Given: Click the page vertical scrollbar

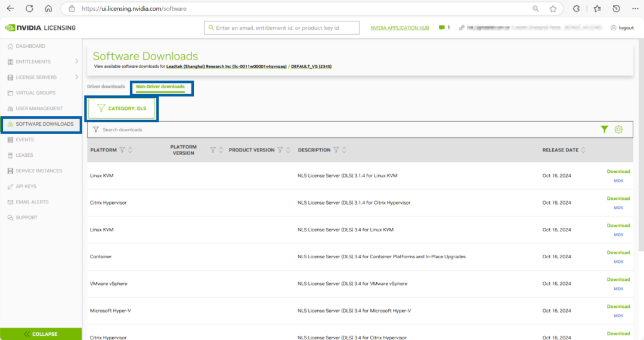Looking at the screenshot, I should tap(641, 144).
